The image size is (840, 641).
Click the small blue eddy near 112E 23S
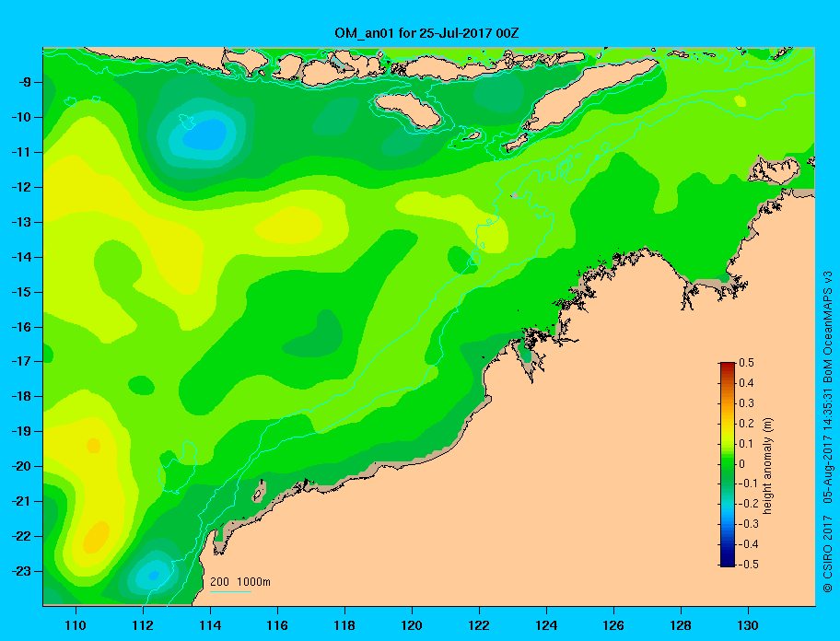tap(154, 575)
